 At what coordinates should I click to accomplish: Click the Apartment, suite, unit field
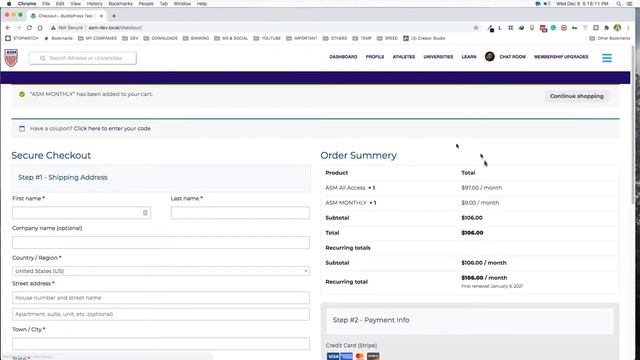161,314
